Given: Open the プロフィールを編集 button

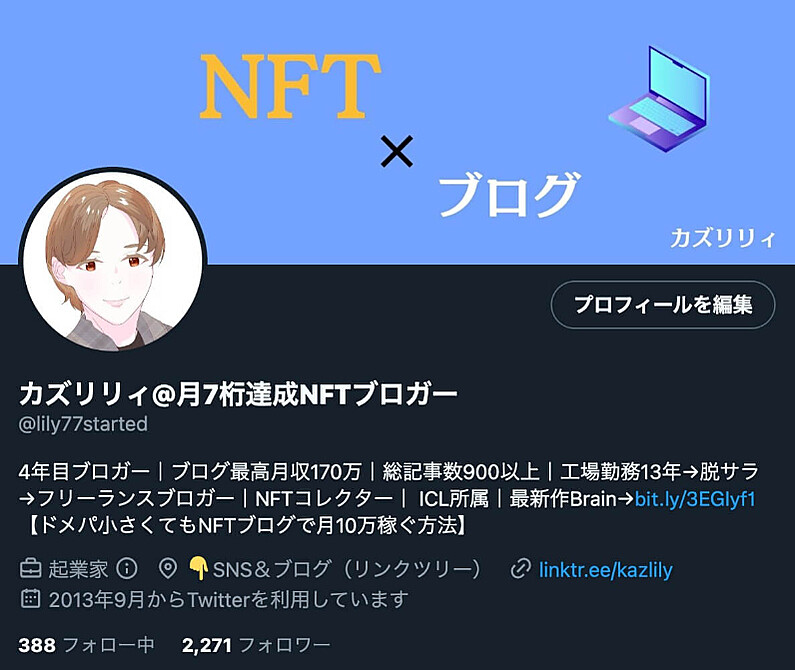Looking at the screenshot, I should pos(663,304).
